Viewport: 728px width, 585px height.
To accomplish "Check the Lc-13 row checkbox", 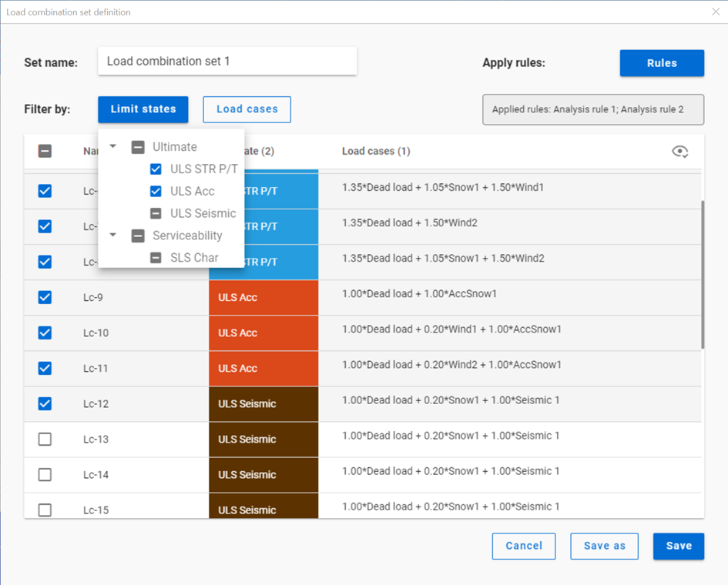I will pyautogui.click(x=45, y=440).
